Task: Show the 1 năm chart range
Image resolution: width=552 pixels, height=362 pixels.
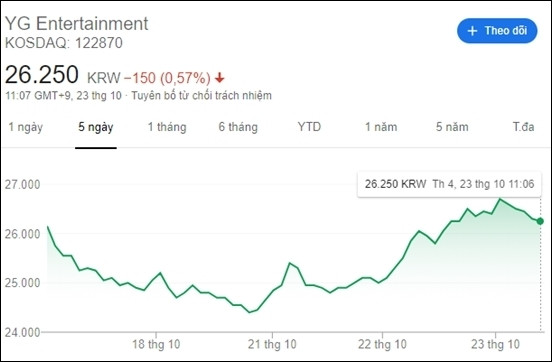Action: (381, 127)
